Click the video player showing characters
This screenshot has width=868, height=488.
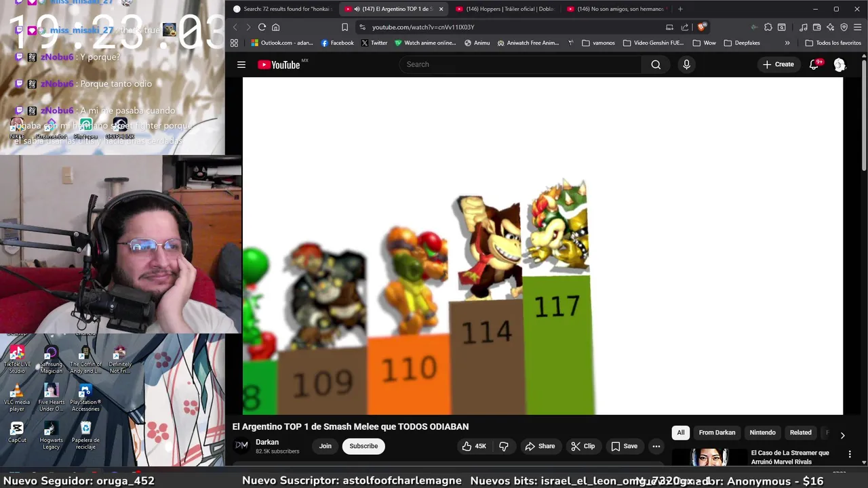(x=542, y=246)
